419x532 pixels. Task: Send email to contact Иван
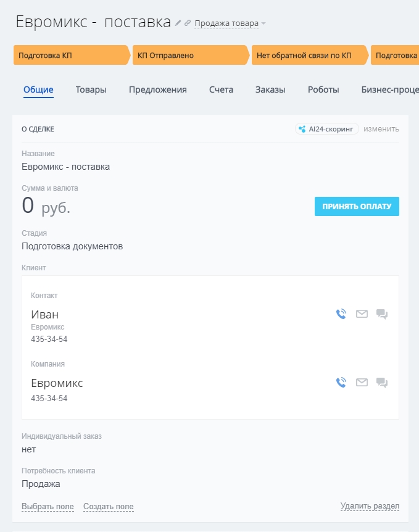click(x=362, y=314)
